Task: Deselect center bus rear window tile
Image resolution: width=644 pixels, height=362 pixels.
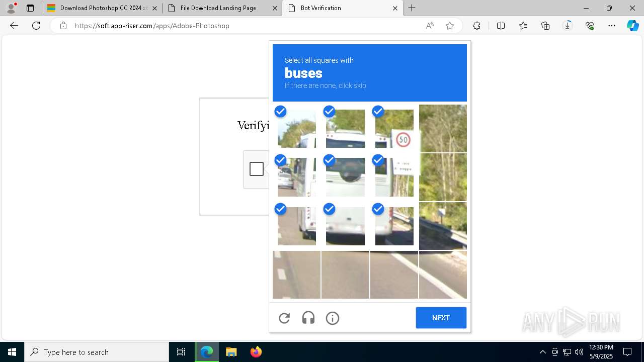Action: (x=345, y=177)
